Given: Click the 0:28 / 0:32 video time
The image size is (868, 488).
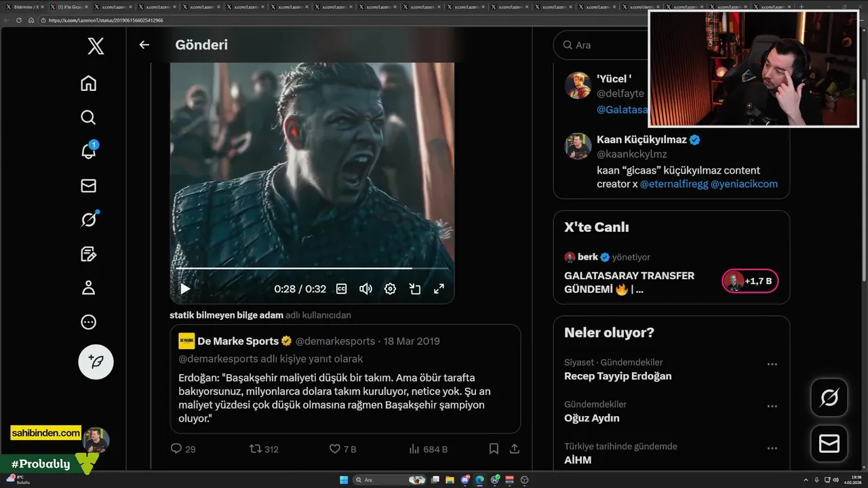Looking at the screenshot, I should [x=300, y=289].
